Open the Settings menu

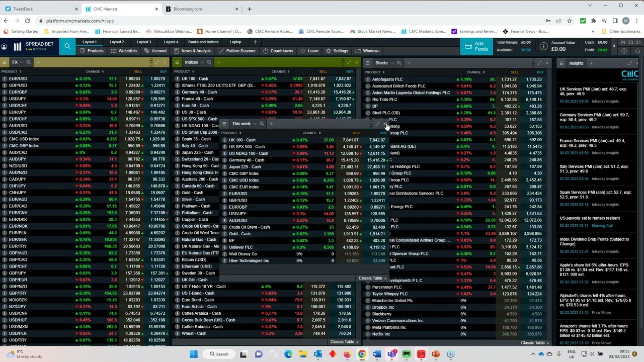click(x=337, y=51)
